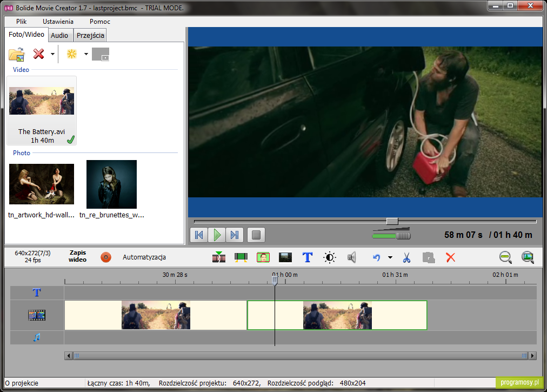Screen dimensions: 547x392
Task: Open the Pomoc menu
Action: tap(100, 21)
